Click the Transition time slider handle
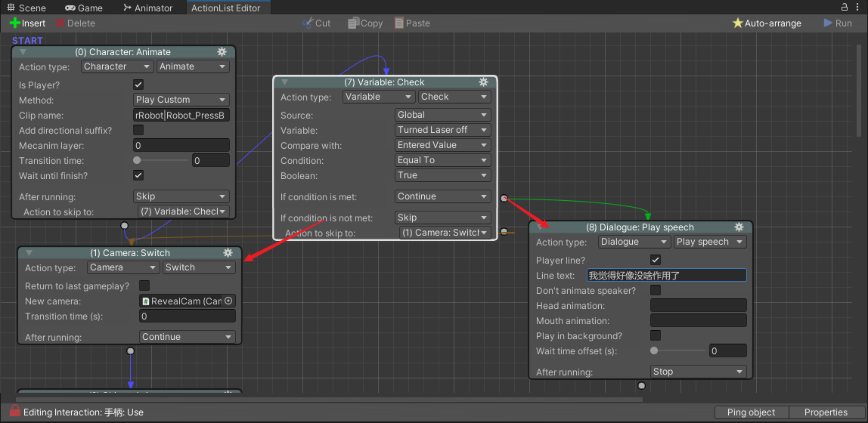Image resolution: width=868 pixels, height=423 pixels. [137, 160]
